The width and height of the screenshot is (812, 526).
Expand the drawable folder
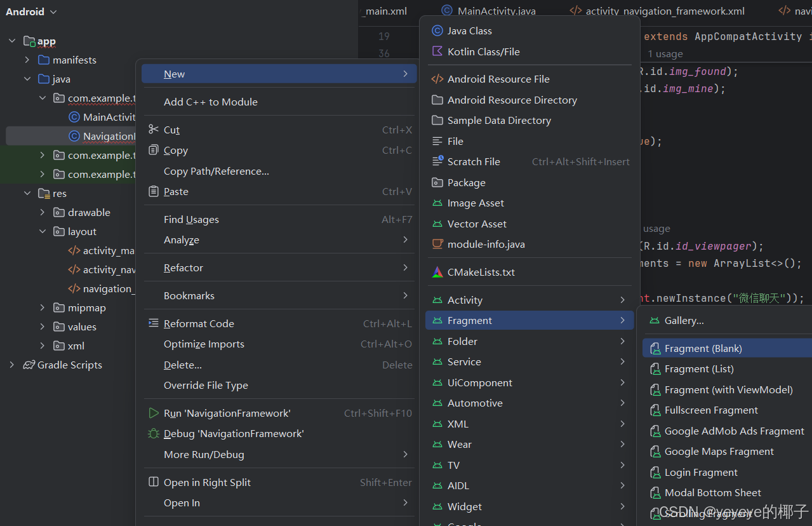click(43, 212)
